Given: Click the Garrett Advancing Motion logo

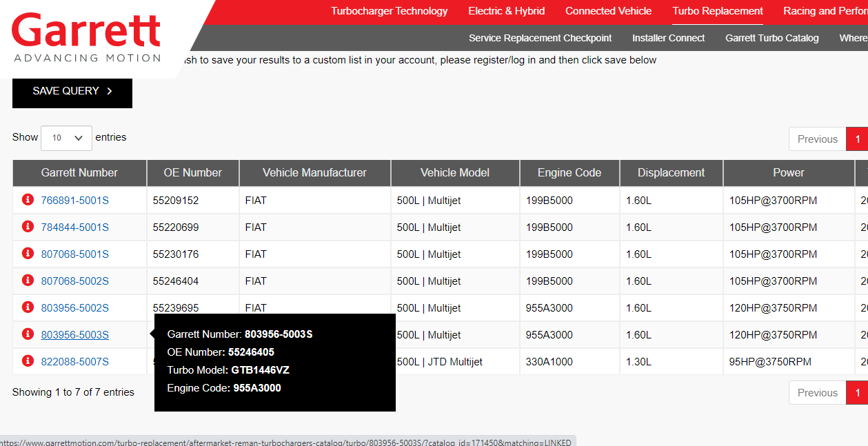Looking at the screenshot, I should pyautogui.click(x=86, y=38).
